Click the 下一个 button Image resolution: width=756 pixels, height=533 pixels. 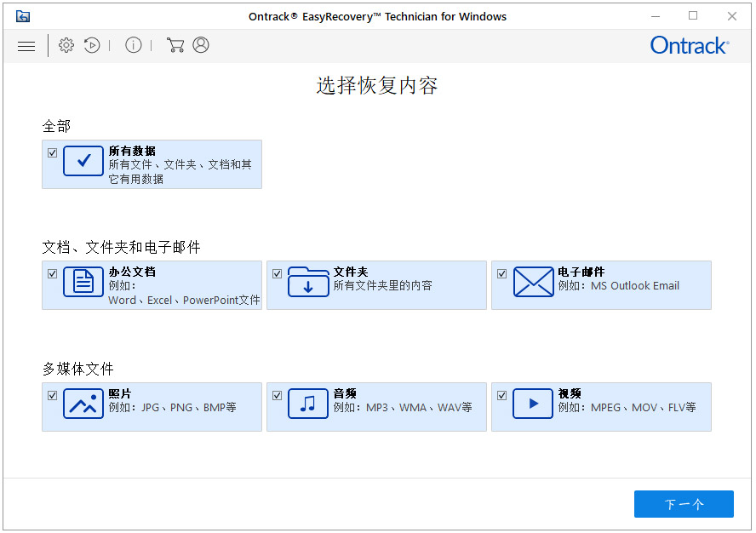click(684, 504)
